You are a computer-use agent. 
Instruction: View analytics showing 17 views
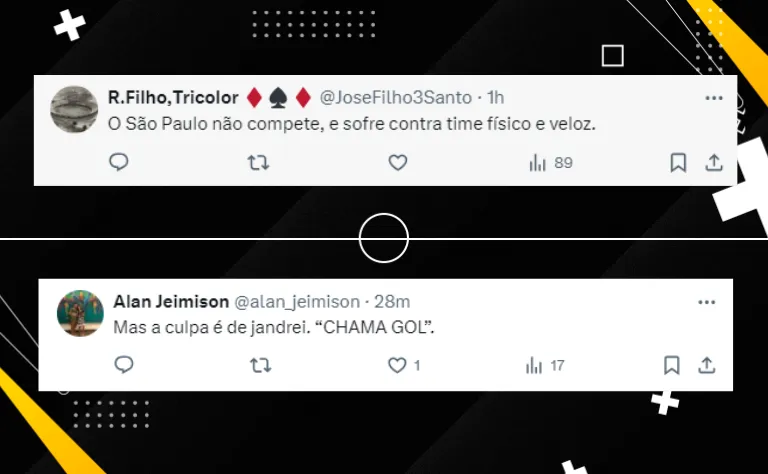(x=545, y=365)
